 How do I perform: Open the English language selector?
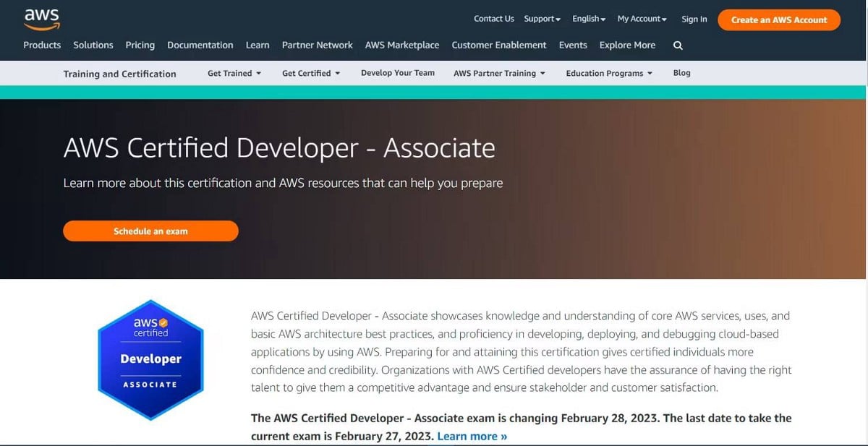589,19
